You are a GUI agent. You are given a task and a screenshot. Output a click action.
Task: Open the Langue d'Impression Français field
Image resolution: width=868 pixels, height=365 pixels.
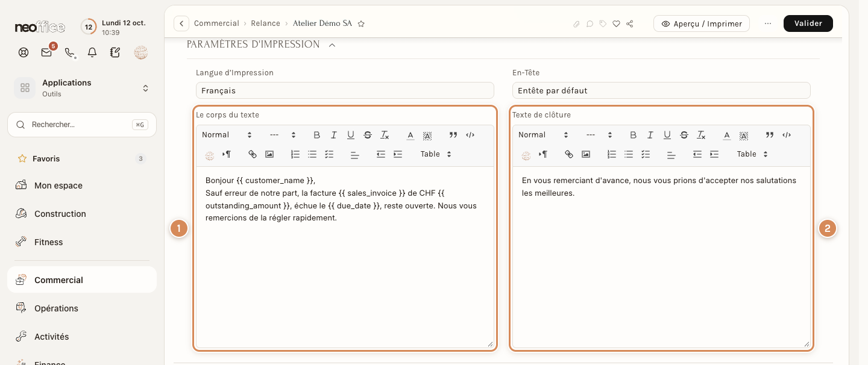(345, 90)
